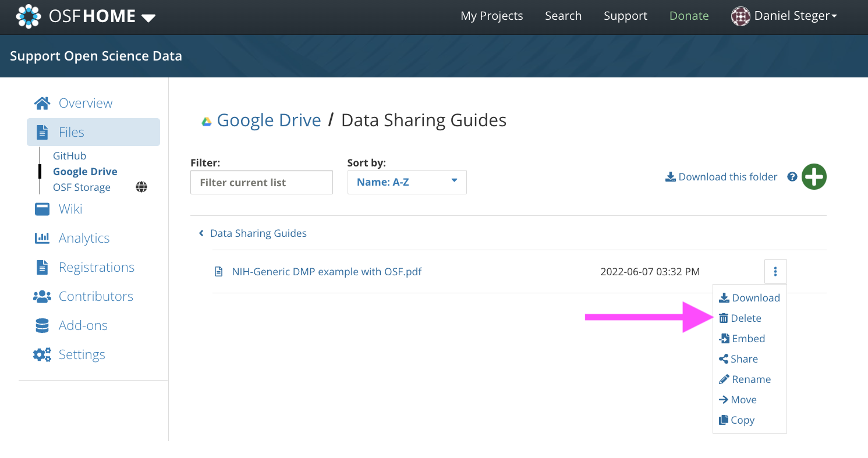Open the Sort by Name: A-Z dropdown

pos(407,182)
